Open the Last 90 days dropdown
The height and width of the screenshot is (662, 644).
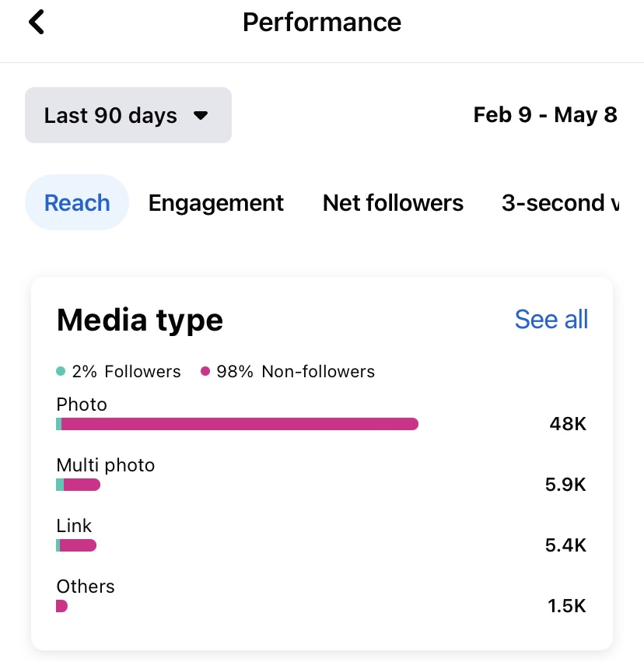128,116
